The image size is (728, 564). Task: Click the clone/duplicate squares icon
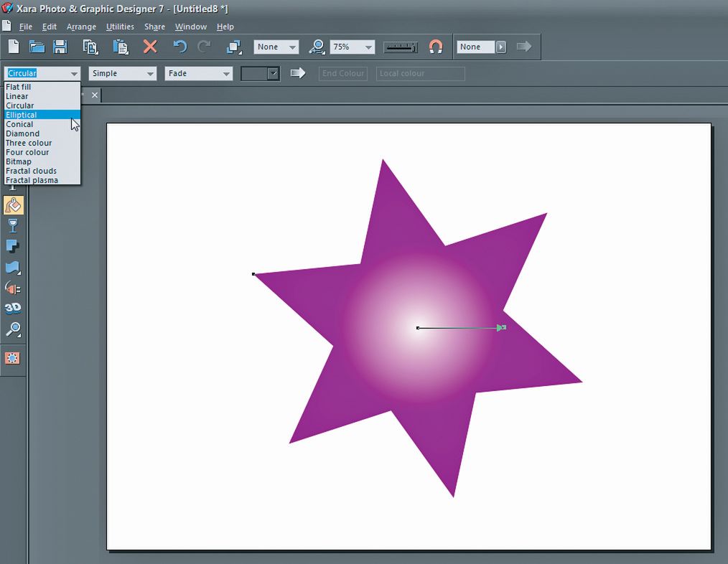point(234,47)
